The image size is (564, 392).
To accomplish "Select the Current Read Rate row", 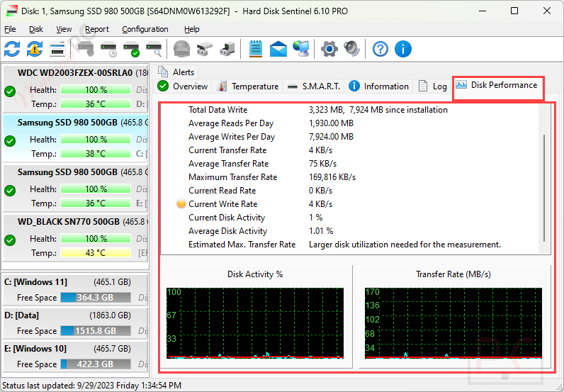I will tap(349, 191).
